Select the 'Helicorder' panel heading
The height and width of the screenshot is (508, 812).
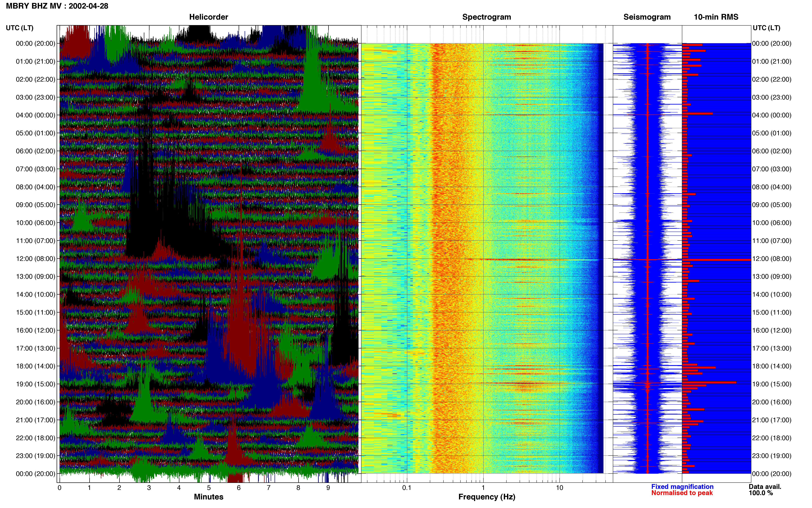(209, 17)
